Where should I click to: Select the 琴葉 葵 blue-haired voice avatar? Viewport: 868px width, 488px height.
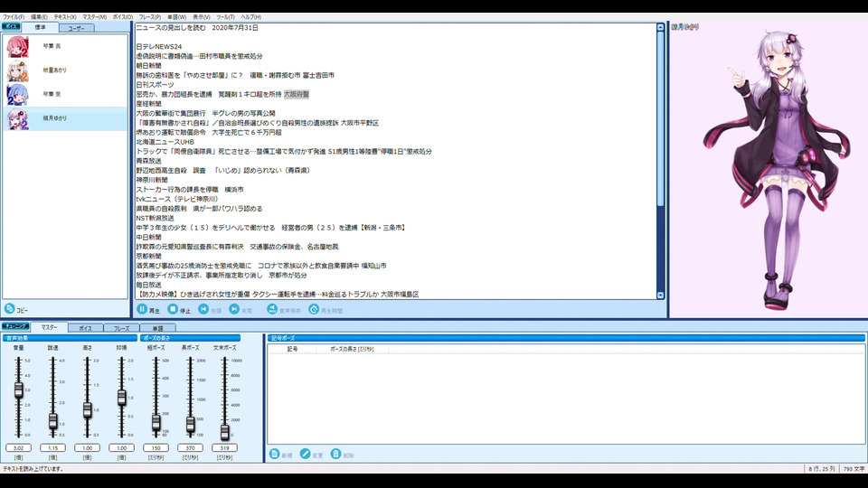point(17,95)
